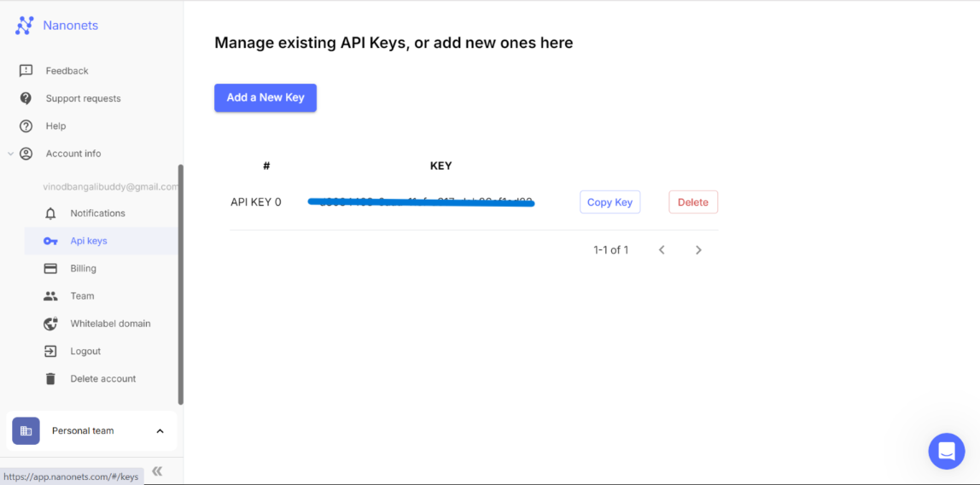The height and width of the screenshot is (485, 980).
Task: Click the Team people icon
Action: [x=50, y=296]
